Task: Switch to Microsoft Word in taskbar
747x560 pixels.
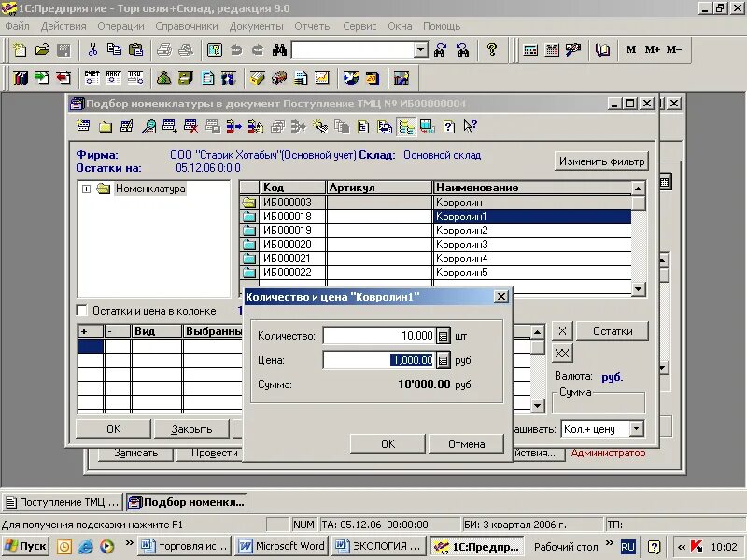Action: 282,546
